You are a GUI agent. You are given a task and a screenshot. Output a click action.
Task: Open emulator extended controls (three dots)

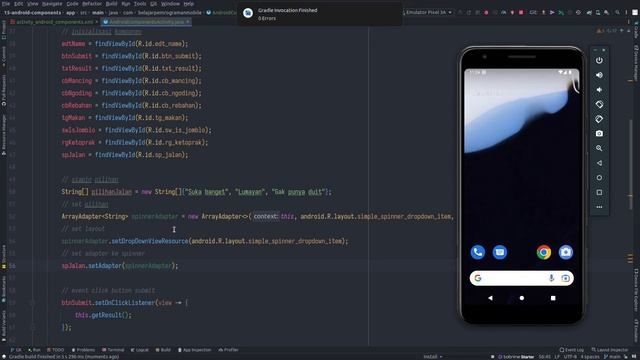(599, 207)
